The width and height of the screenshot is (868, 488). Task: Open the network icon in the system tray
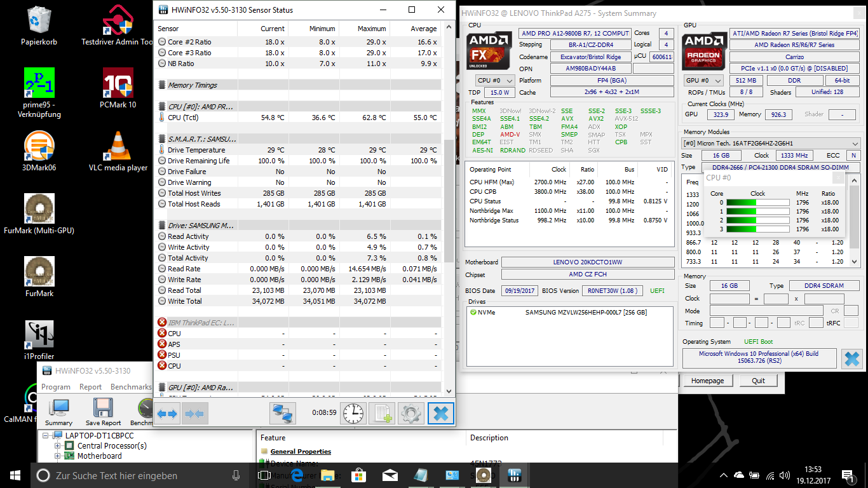click(x=771, y=475)
